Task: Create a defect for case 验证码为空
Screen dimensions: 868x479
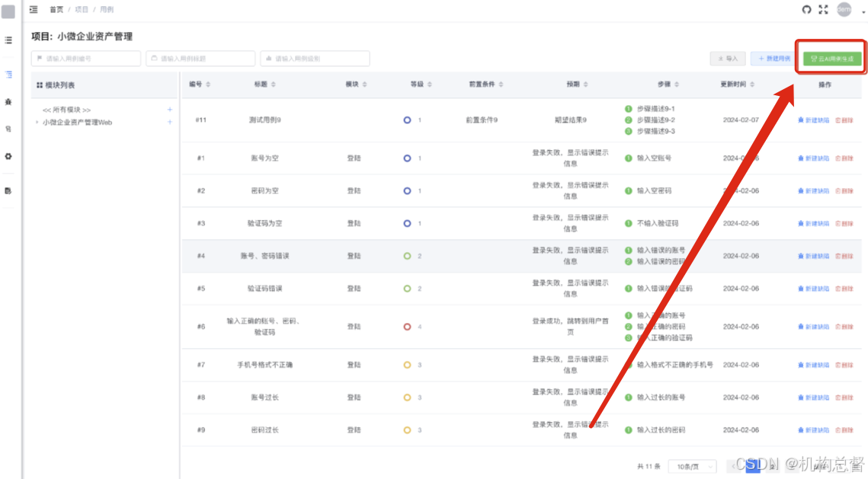Action: (x=813, y=223)
